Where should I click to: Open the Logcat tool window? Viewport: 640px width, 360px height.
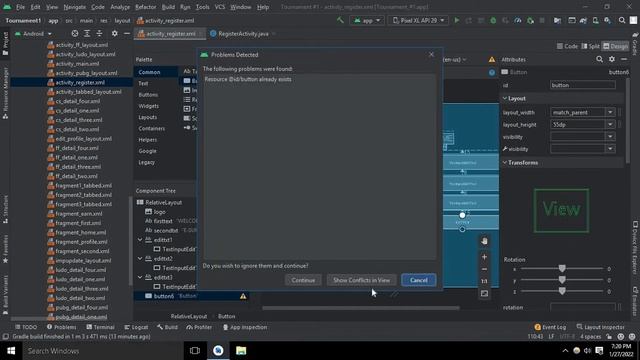pos(136,327)
